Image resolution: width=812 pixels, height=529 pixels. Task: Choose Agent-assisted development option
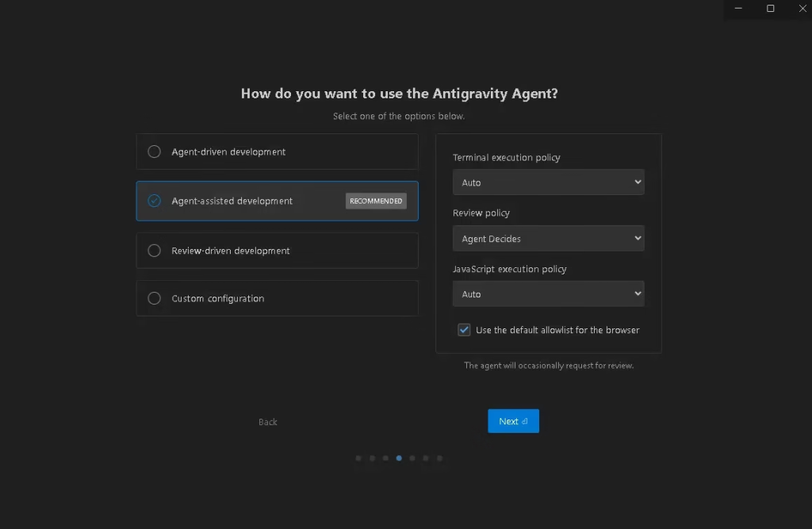pos(155,201)
